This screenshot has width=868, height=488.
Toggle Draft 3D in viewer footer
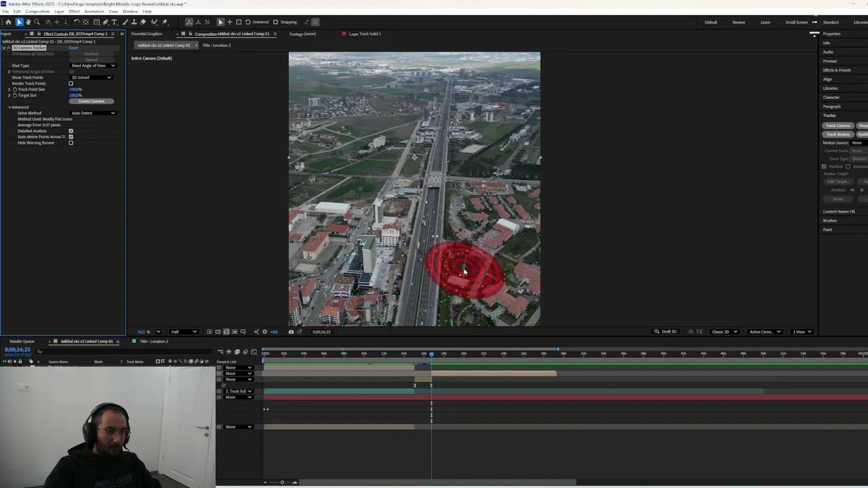click(x=665, y=331)
